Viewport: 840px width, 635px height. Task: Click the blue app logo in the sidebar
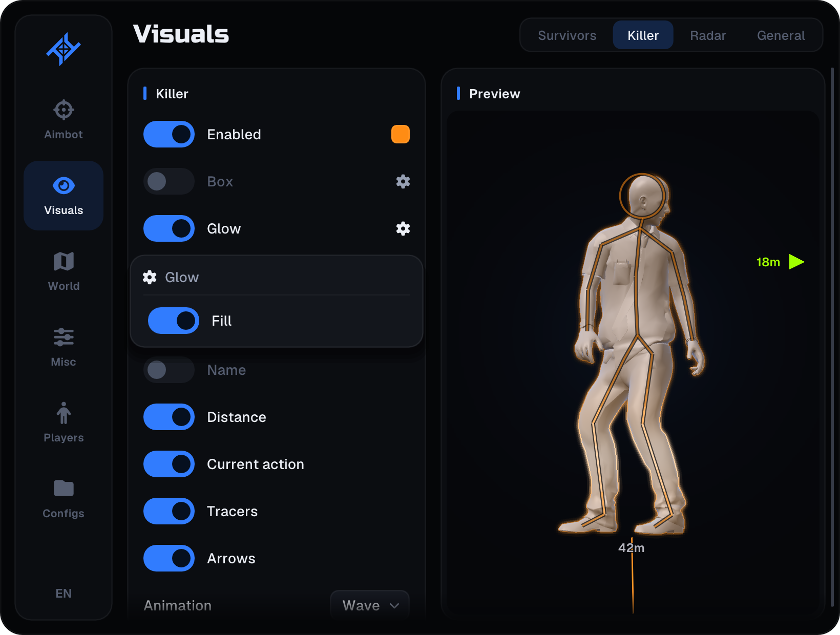click(x=64, y=49)
